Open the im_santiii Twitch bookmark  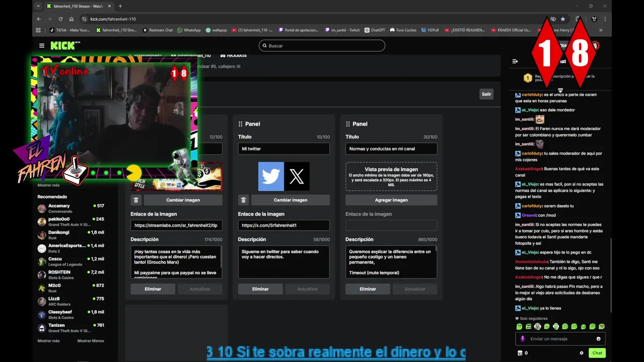tap(342, 30)
